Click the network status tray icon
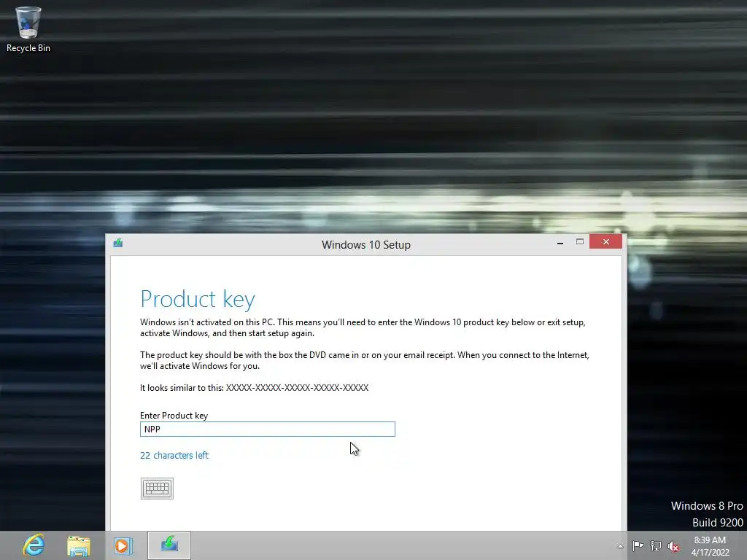This screenshot has width=747, height=560. 656,546
